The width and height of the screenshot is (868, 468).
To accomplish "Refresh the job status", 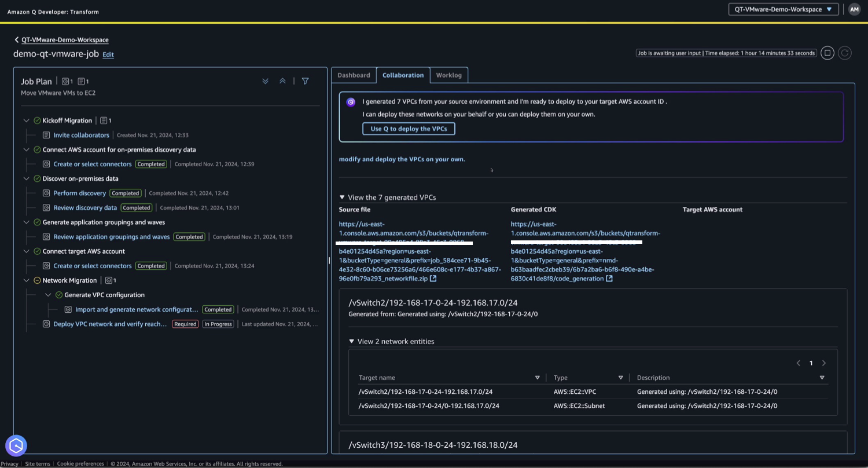I will click(844, 53).
